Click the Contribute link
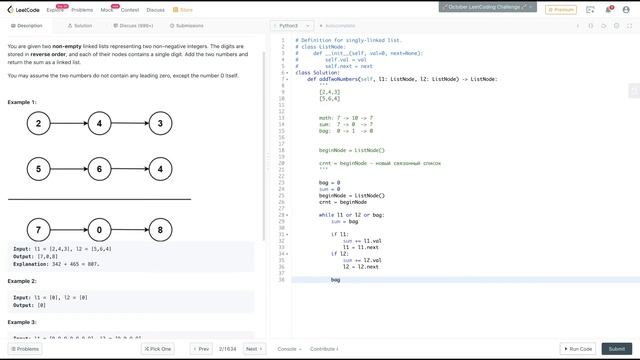Viewport: 640px width, 360px height. click(x=324, y=349)
